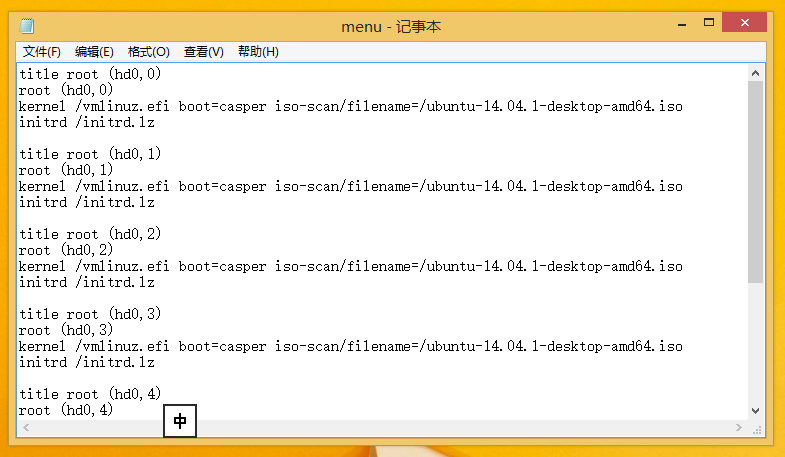This screenshot has width=785, height=457.
Task: Click the "menu - 记事本" title text
Action: point(391,27)
